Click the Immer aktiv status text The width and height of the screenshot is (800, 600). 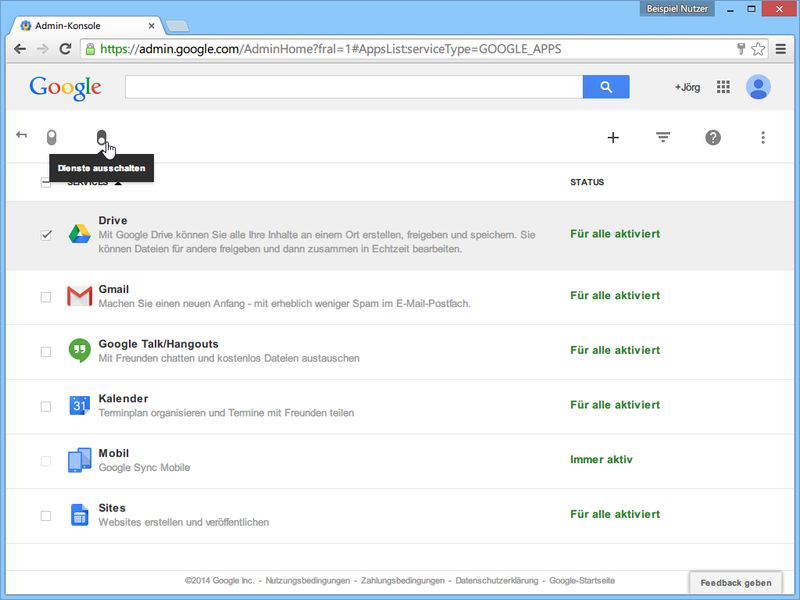coord(601,459)
